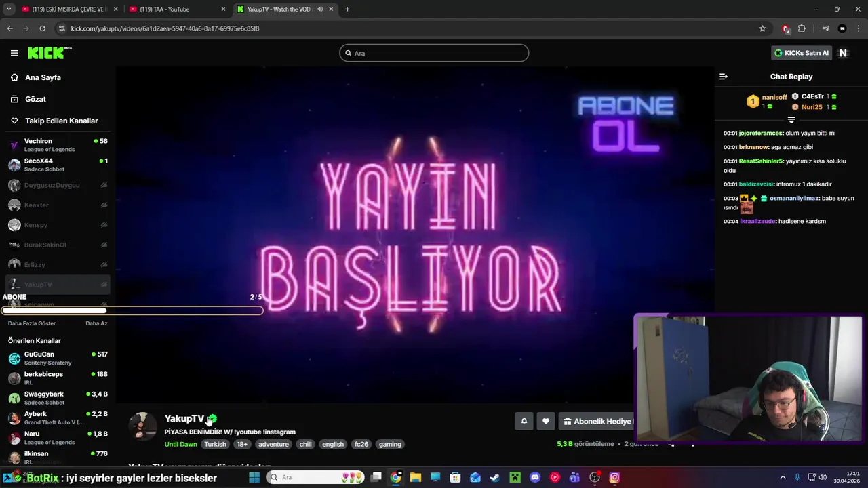Switch to the TAA - YouTube browser tab

click(176, 9)
